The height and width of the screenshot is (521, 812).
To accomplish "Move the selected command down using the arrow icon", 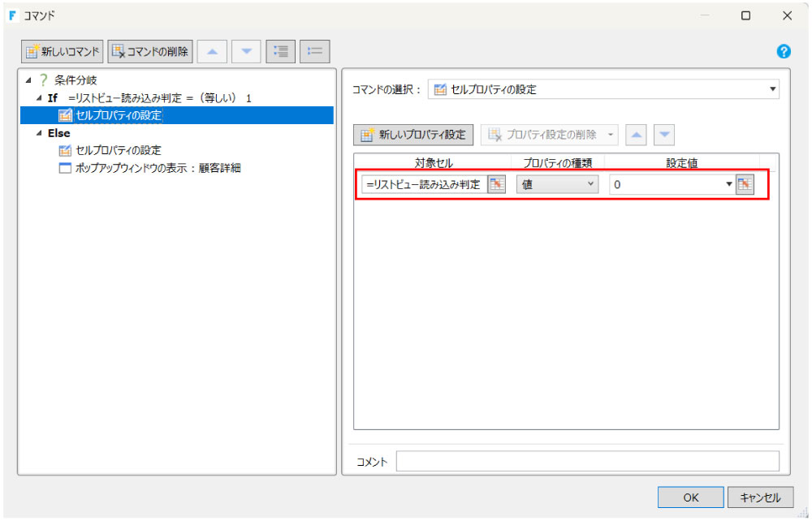I will click(246, 50).
